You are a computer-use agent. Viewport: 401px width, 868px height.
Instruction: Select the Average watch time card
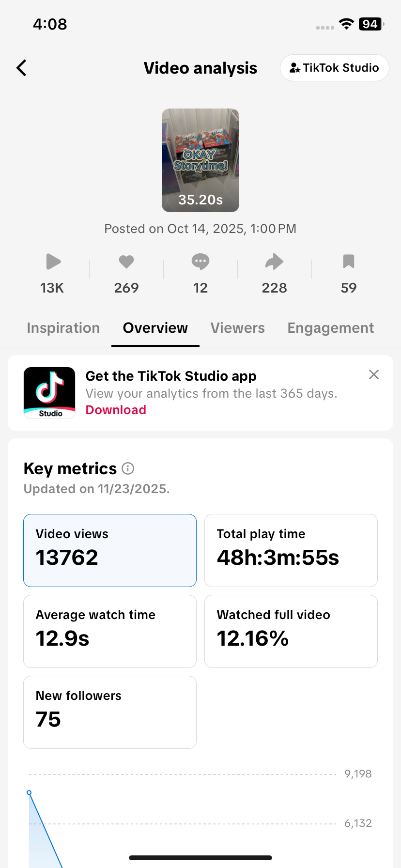[x=110, y=631]
